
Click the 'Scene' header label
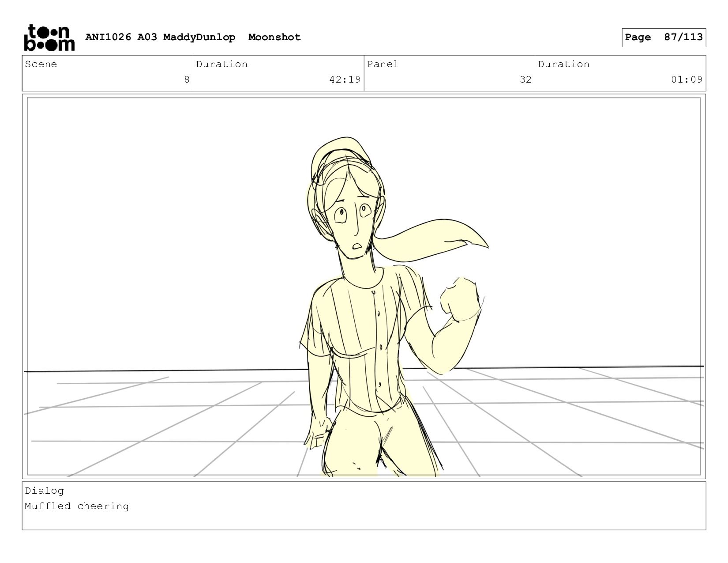(41, 64)
